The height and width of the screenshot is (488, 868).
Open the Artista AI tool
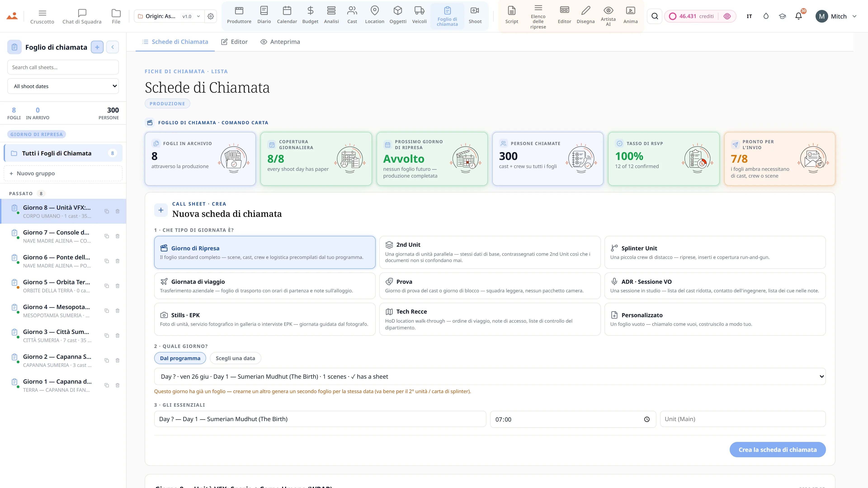pos(608,16)
